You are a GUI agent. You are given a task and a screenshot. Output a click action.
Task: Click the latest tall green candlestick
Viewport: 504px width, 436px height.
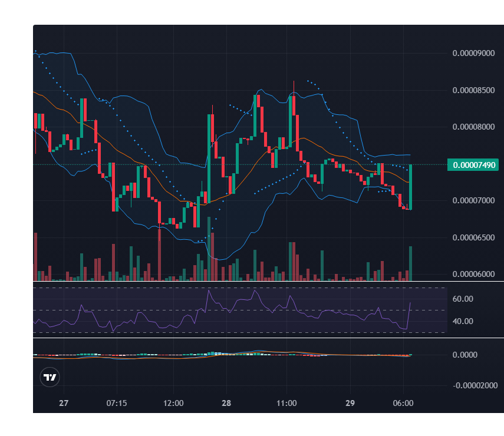click(x=410, y=187)
